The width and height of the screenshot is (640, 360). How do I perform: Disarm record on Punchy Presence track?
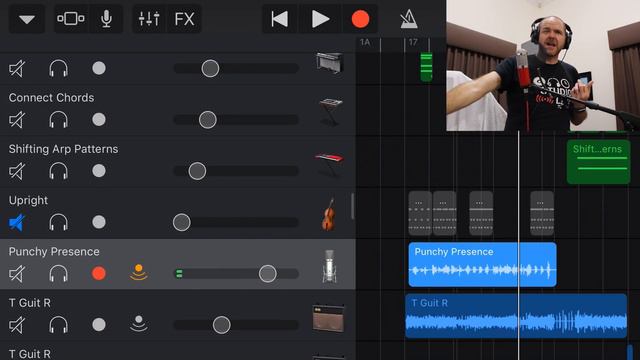coord(99,273)
